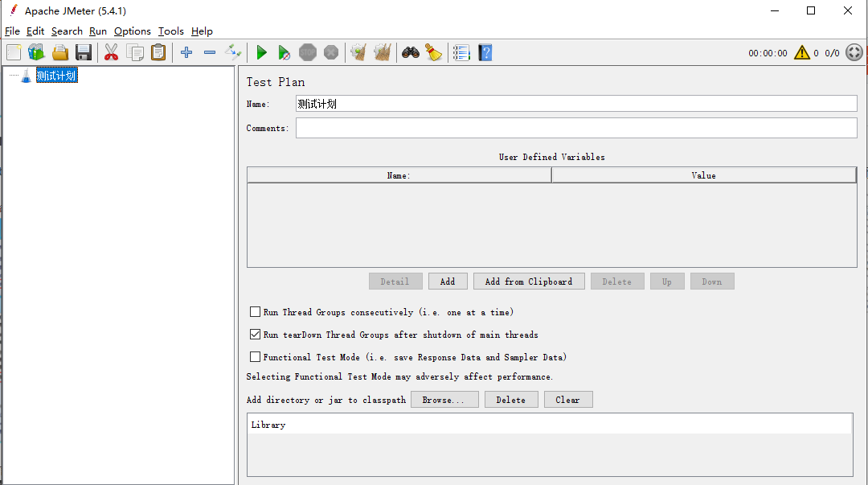This screenshot has width=868, height=485.
Task: Click the Open file folder icon
Action: click(x=60, y=52)
